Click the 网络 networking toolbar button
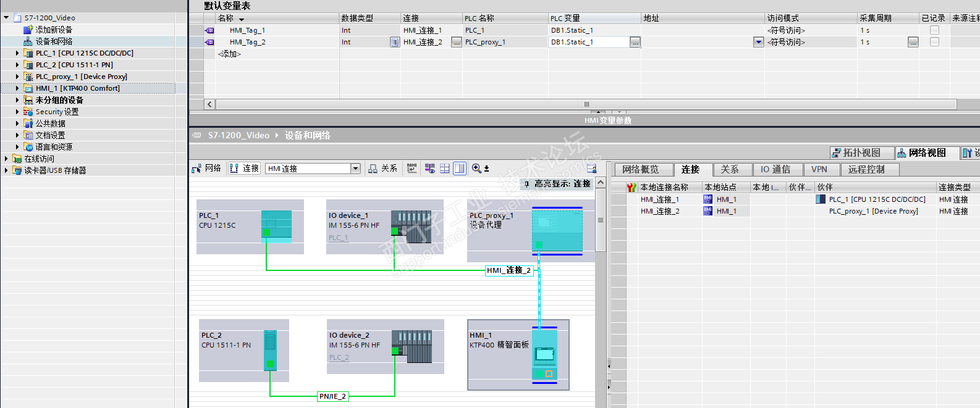The width and height of the screenshot is (980, 408). point(206,169)
